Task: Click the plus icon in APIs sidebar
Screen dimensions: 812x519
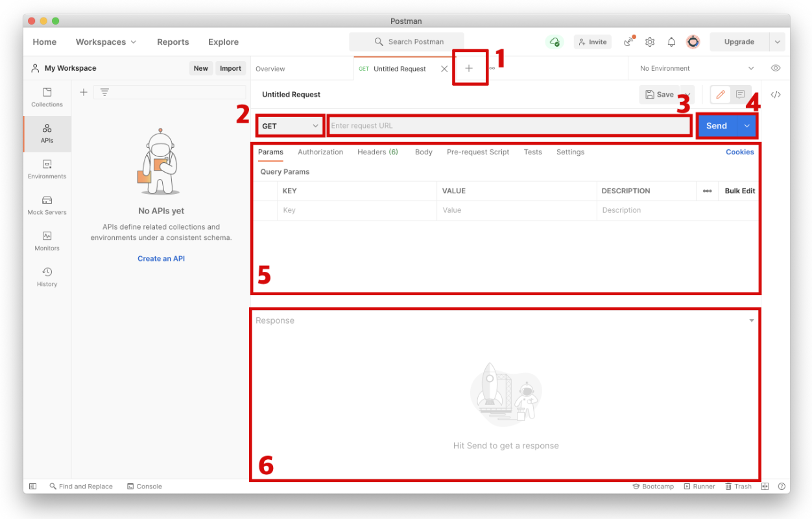Action: pyautogui.click(x=83, y=92)
